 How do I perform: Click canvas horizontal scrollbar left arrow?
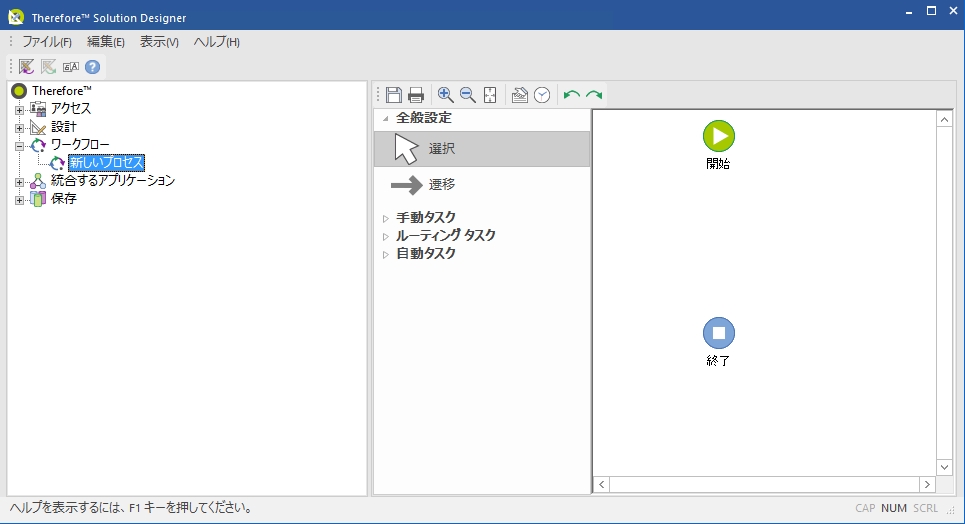[x=602, y=485]
